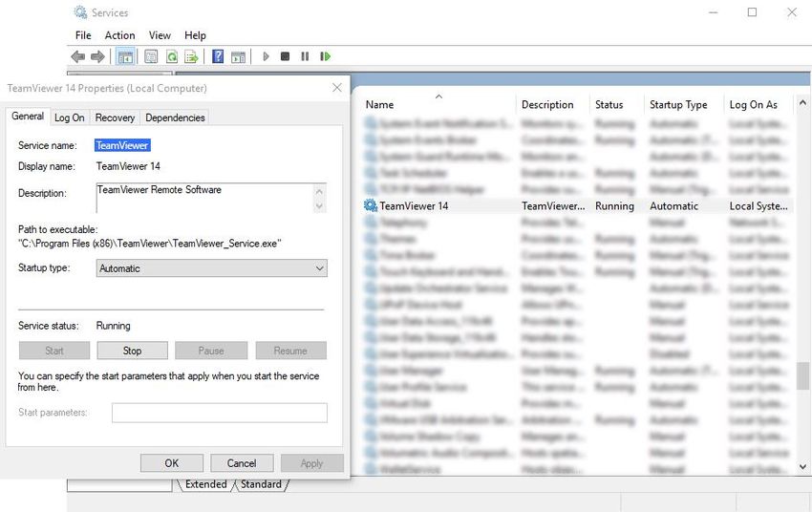The image size is (812, 512).
Task: Sort by the Name column header
Action: (439, 104)
